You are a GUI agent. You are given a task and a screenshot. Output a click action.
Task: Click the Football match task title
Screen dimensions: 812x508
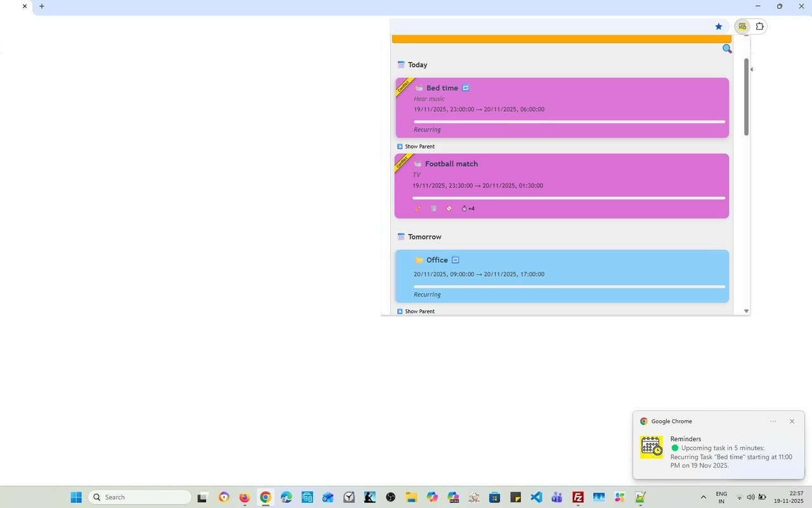tap(452, 164)
